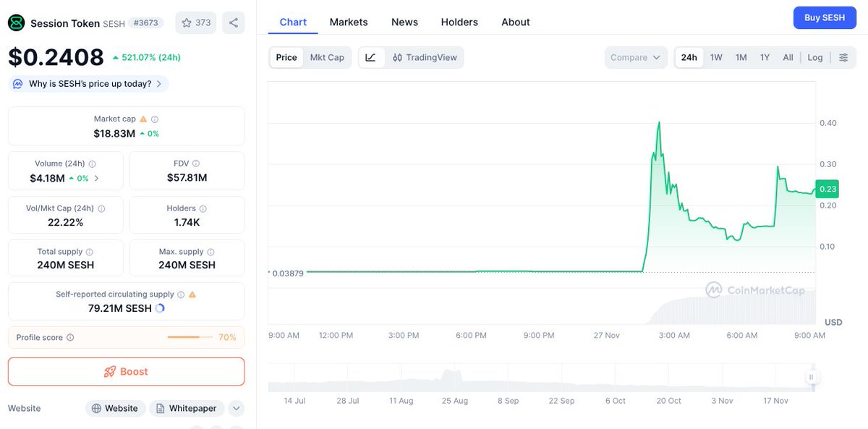Open the News tab
The image size is (868, 429).
(404, 22)
